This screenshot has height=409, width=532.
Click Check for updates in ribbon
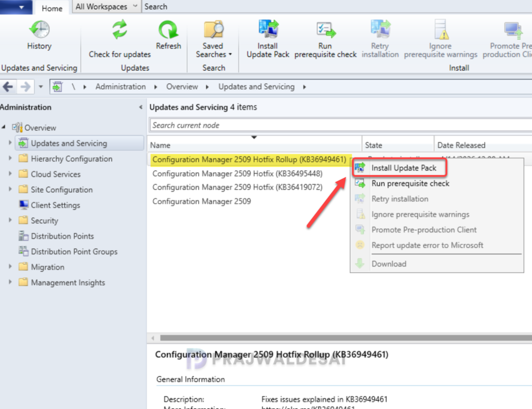click(x=119, y=38)
